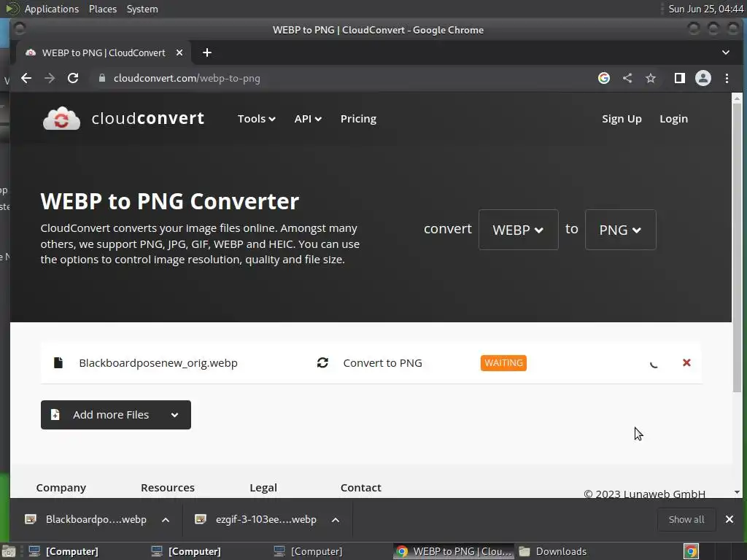The height and width of the screenshot is (560, 747).
Task: Click the WEBP to PNG Converter heading
Action: pyautogui.click(x=169, y=201)
